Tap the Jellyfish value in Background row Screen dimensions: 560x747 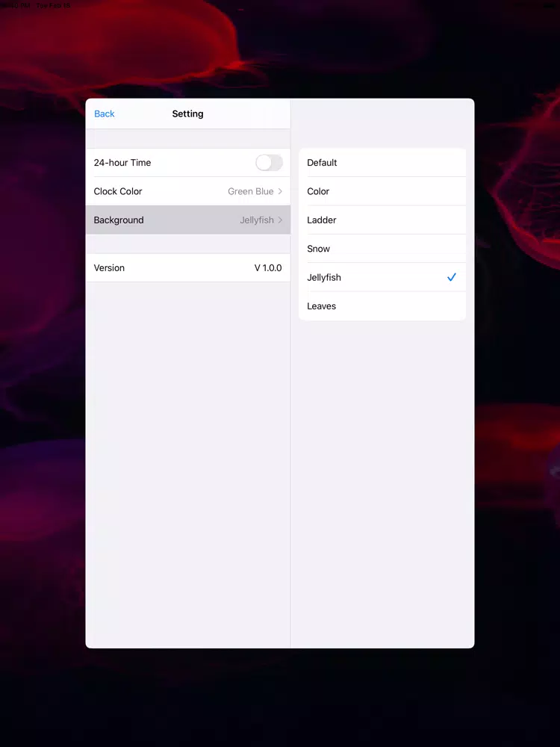click(257, 220)
